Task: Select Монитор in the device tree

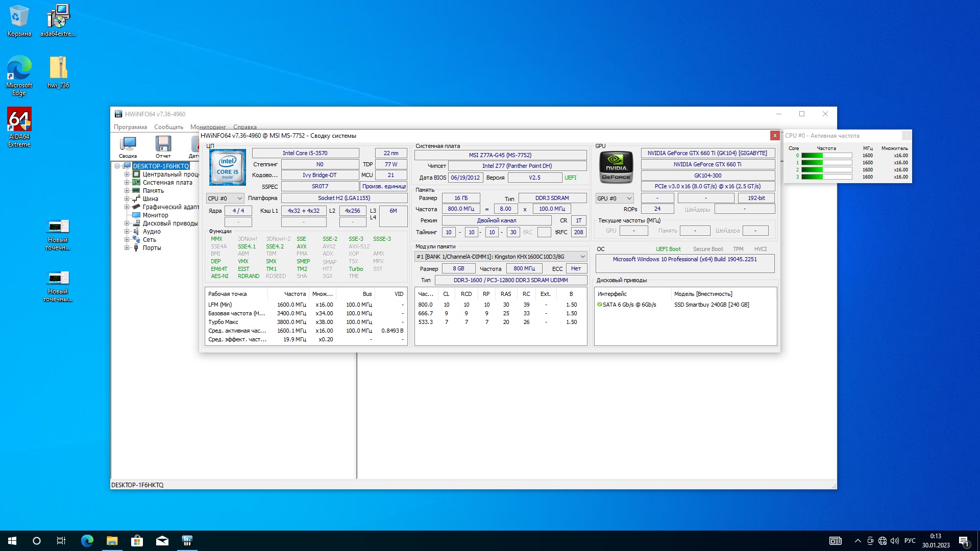Action: (x=155, y=215)
